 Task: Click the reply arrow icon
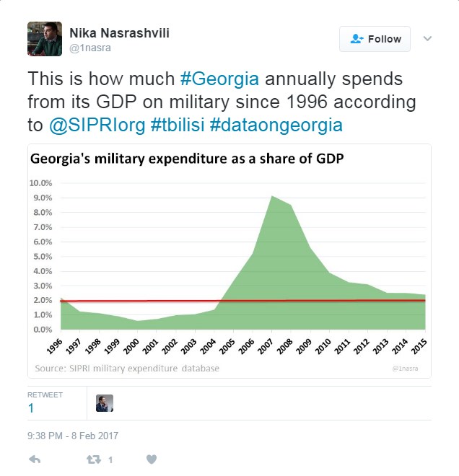34,459
